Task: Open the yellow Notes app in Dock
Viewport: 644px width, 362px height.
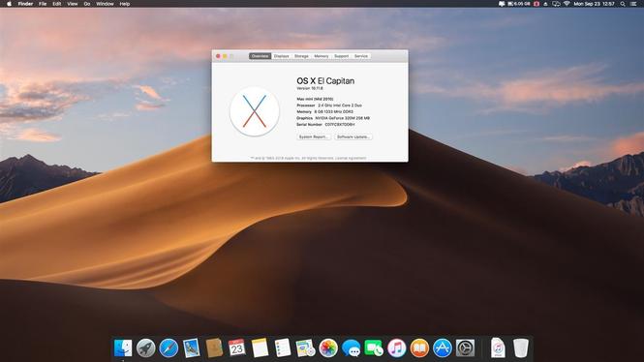Action: click(260, 348)
